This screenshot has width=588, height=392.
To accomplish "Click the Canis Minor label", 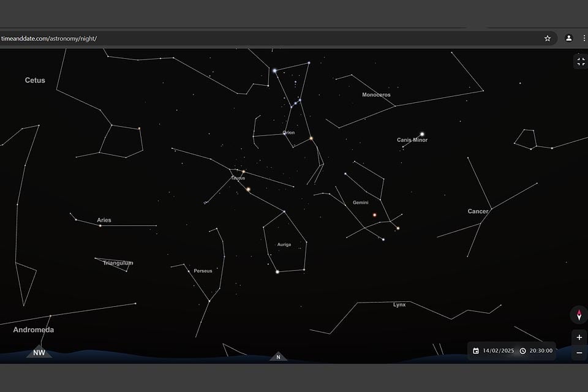I will click(413, 140).
